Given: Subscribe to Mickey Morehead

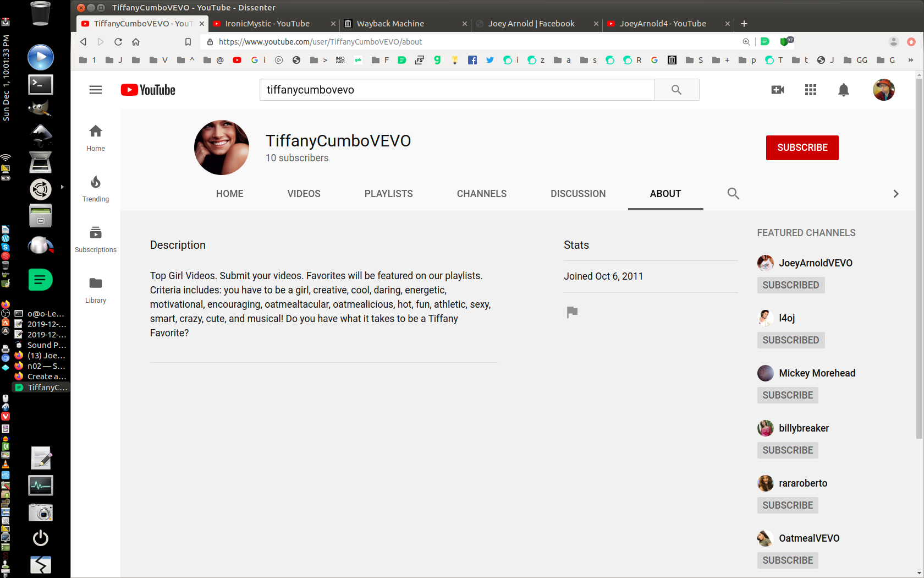Looking at the screenshot, I should pos(788,395).
